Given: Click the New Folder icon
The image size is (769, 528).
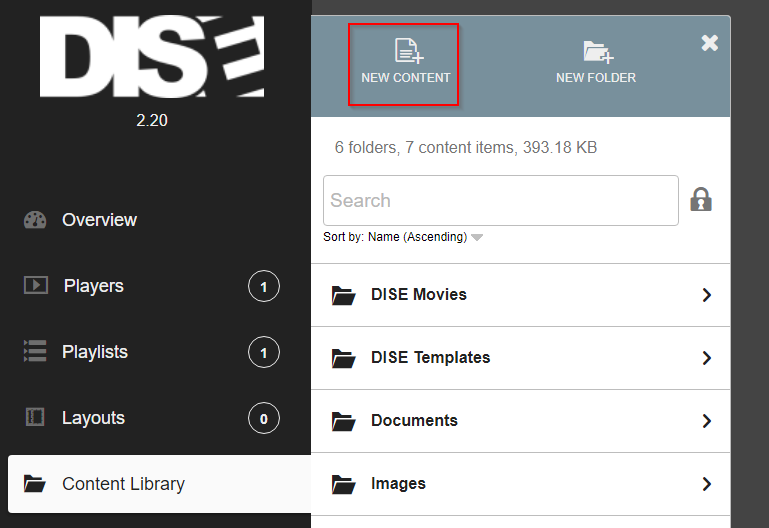Looking at the screenshot, I should (598, 52).
